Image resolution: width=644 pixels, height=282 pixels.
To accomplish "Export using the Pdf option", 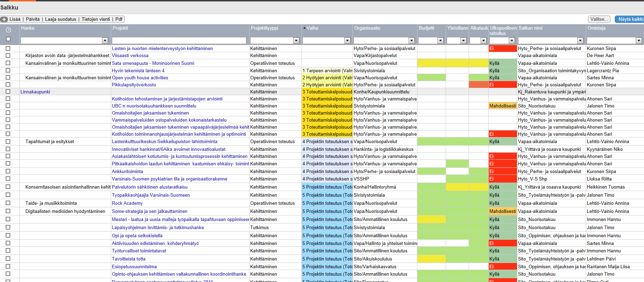I will [x=119, y=19].
